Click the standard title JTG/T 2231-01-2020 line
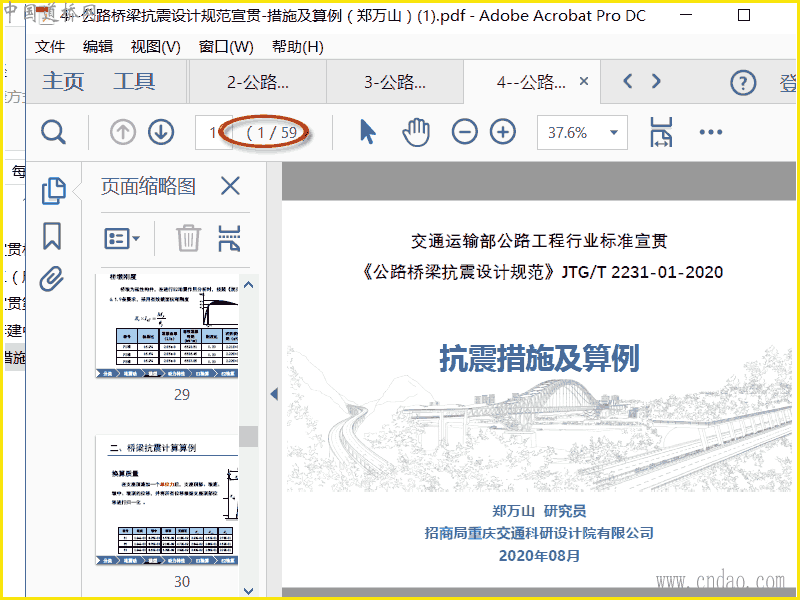This screenshot has width=800, height=600. point(541,272)
